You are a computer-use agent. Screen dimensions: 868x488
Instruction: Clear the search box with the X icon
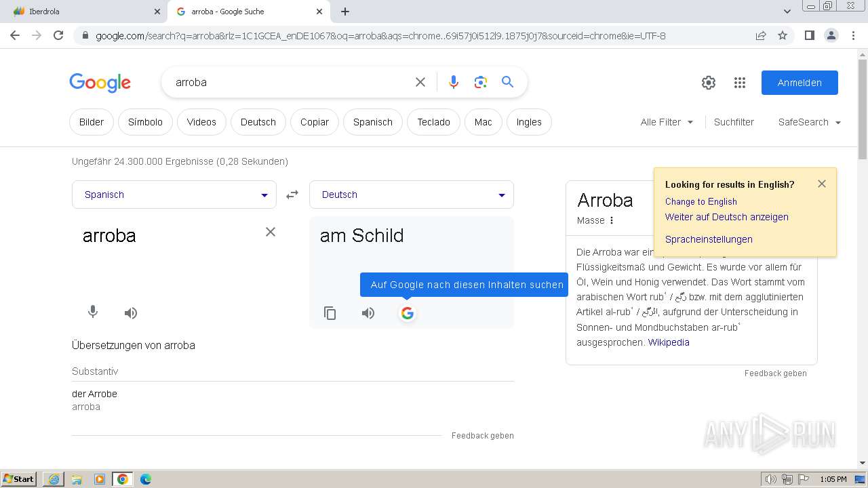(x=420, y=82)
